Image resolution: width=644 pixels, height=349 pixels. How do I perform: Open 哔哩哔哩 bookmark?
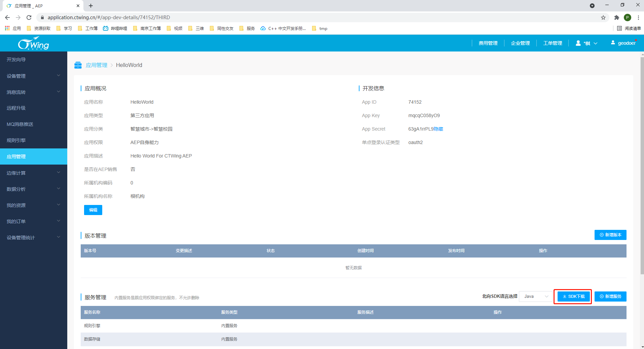click(x=115, y=28)
